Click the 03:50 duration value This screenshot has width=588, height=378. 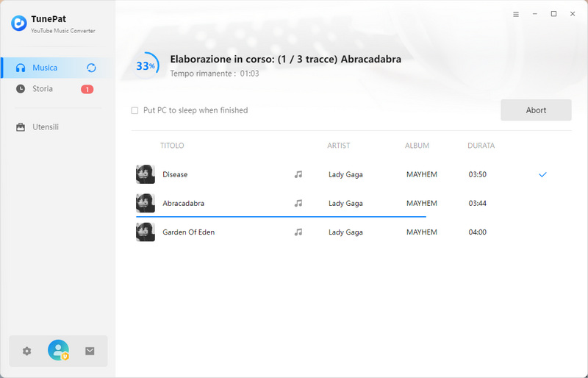[x=477, y=174]
